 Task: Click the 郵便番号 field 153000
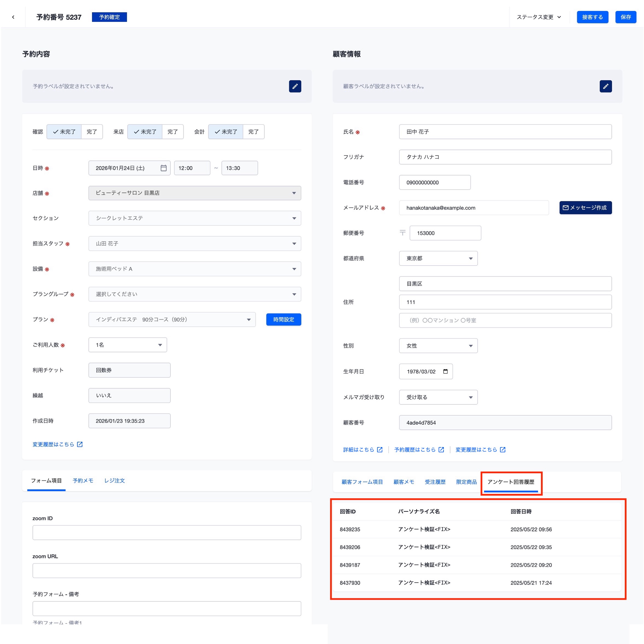[445, 233]
